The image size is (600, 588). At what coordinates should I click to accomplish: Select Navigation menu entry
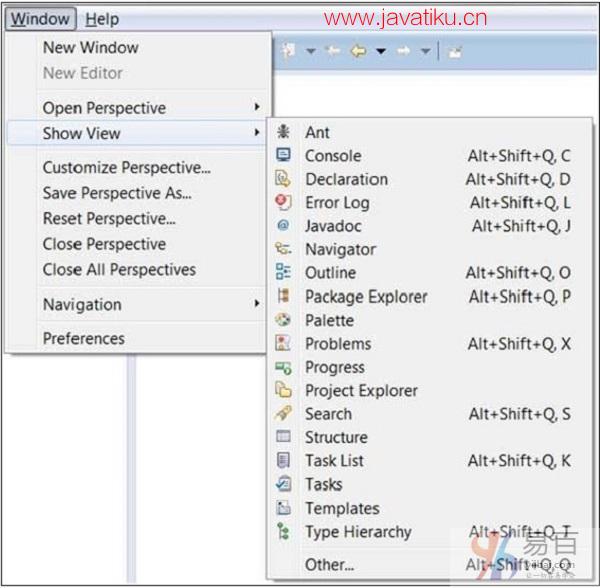click(137, 305)
